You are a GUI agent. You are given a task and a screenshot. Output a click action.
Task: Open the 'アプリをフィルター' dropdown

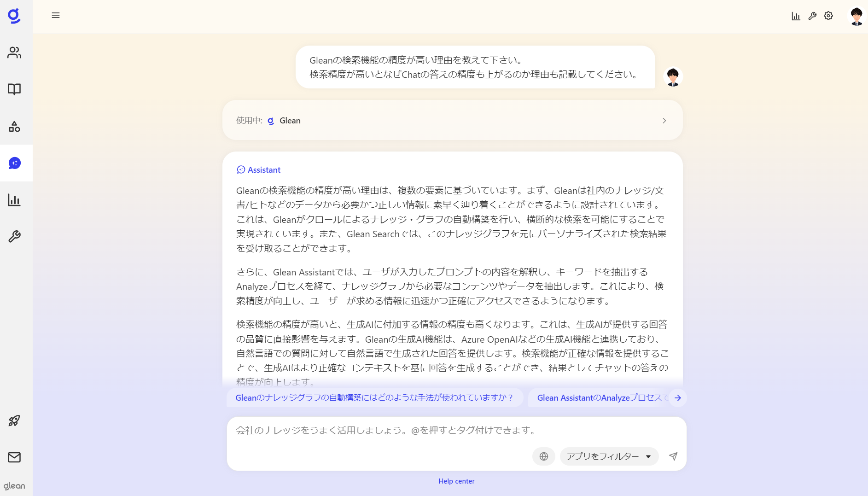pos(609,456)
